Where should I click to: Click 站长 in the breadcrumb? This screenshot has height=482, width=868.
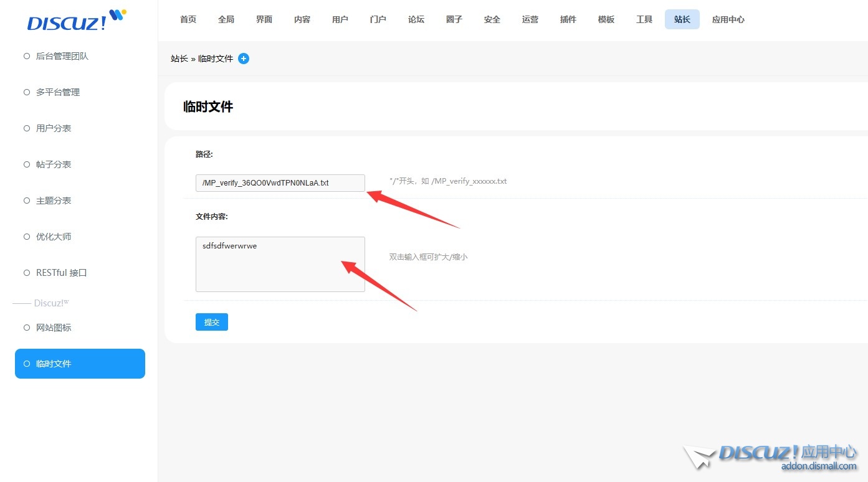tap(179, 59)
